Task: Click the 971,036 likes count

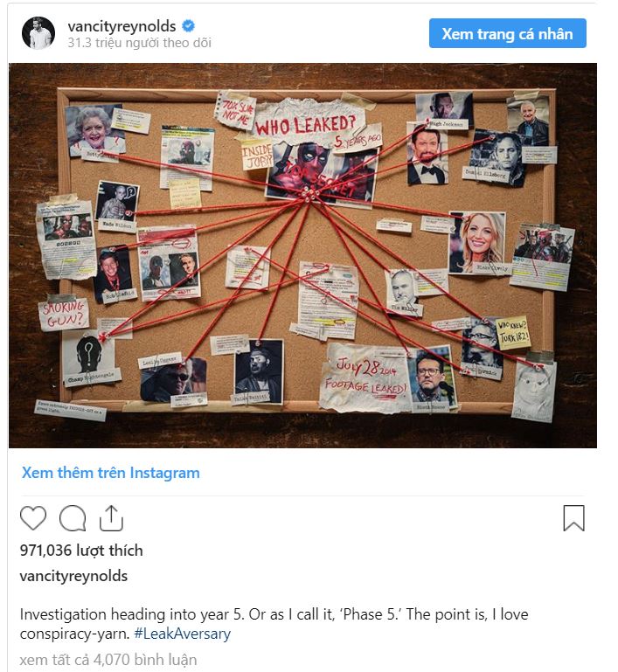Action: (x=81, y=551)
